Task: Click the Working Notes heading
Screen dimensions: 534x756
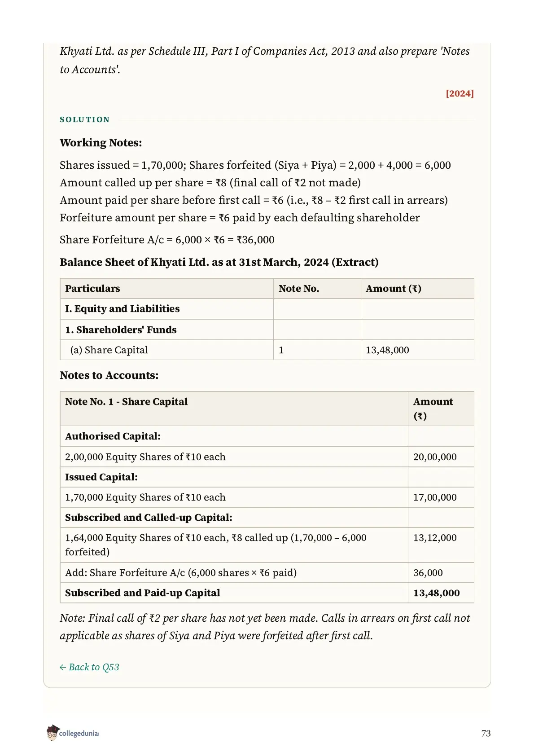Action: 101,143
